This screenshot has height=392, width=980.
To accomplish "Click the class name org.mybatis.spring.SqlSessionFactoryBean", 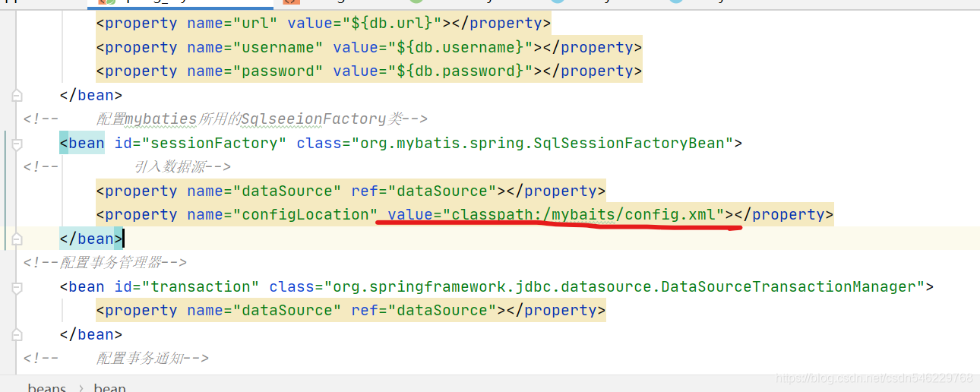I will coord(541,143).
